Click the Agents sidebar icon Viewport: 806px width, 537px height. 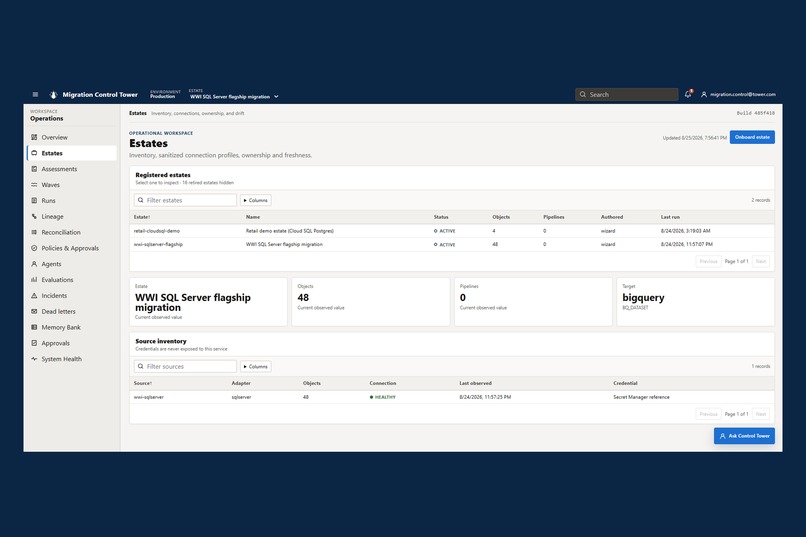(x=34, y=264)
